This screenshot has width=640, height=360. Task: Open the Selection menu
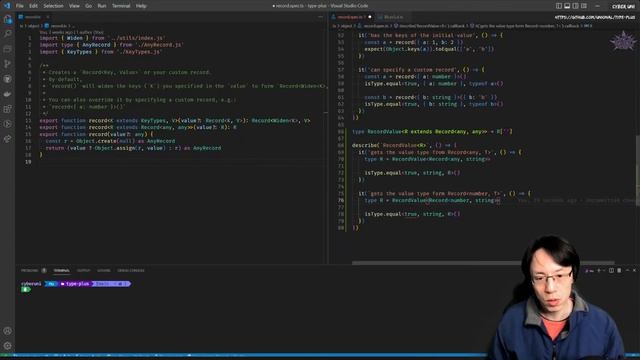(x=53, y=6)
